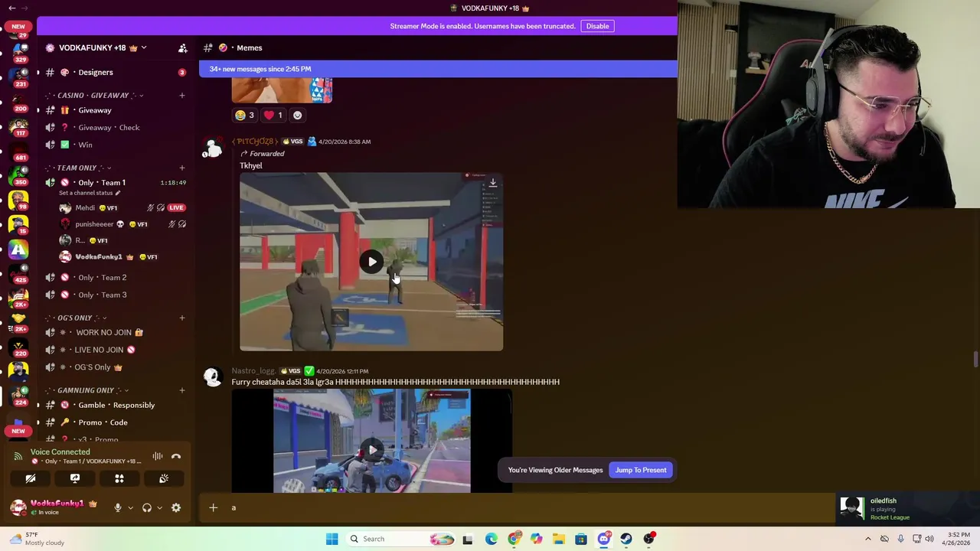980x551 pixels.
Task: Click user Mehdi in voice channel
Action: click(85, 207)
